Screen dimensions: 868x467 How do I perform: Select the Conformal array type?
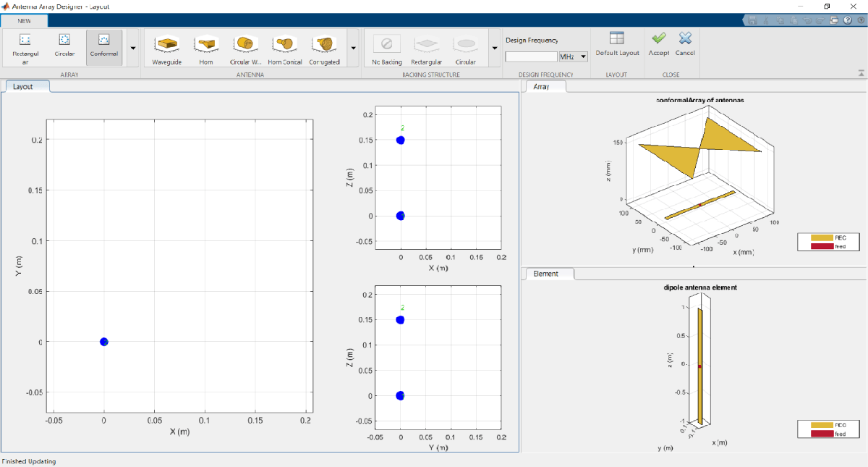[x=104, y=48]
